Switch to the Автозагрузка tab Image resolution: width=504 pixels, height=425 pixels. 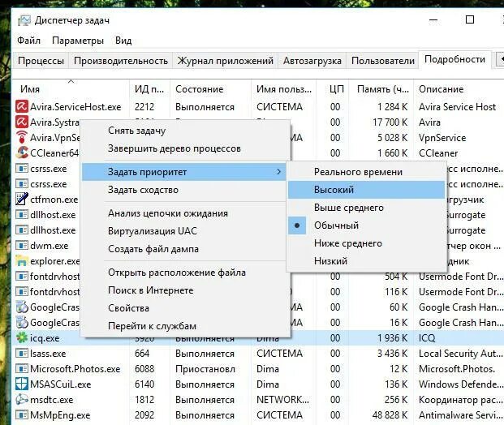tap(312, 61)
